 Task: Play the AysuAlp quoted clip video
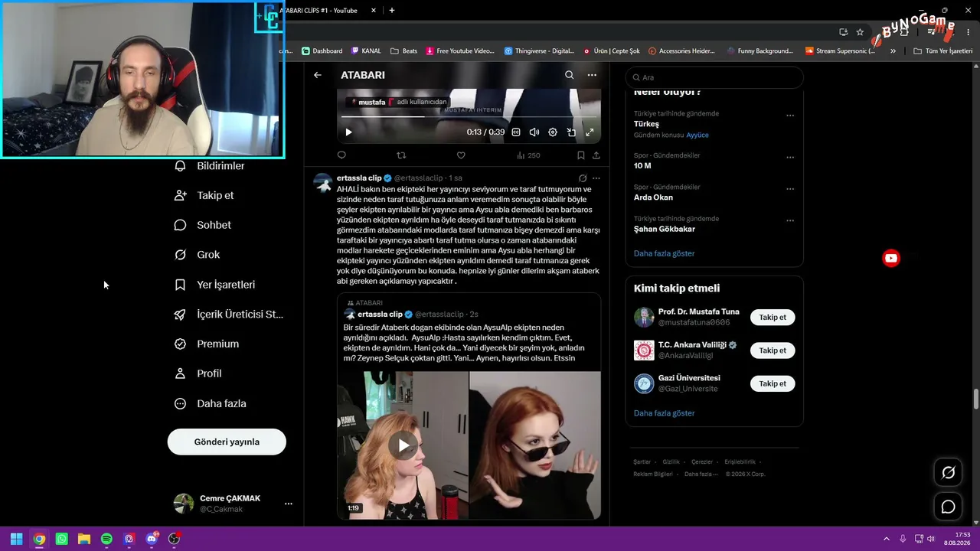(403, 445)
